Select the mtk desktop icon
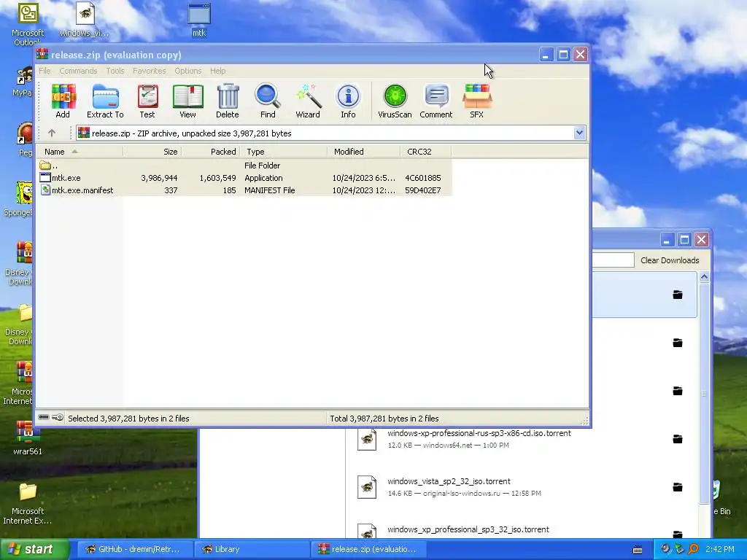Screen dimensions: 747x560 [199, 20]
